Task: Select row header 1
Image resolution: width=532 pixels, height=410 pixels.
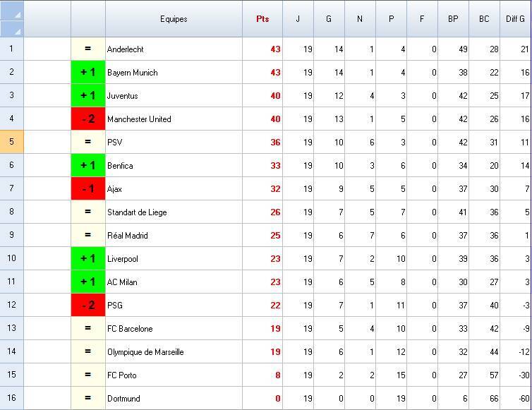Action: (11, 49)
